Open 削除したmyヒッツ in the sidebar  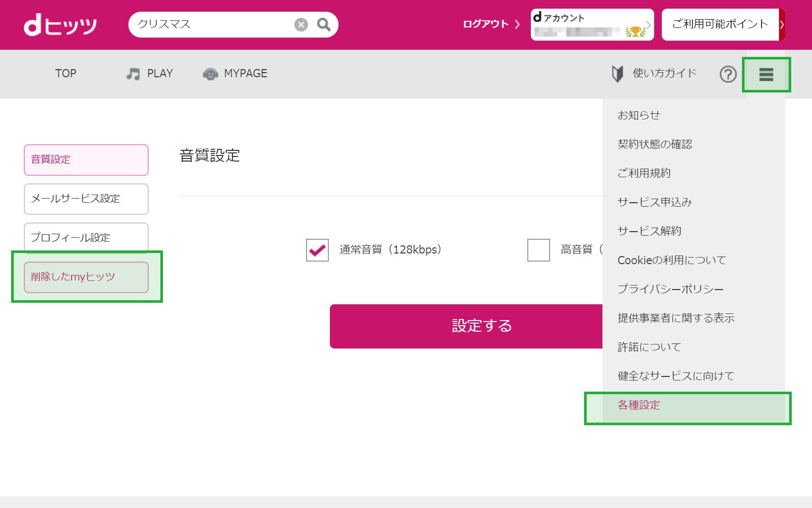click(86, 277)
